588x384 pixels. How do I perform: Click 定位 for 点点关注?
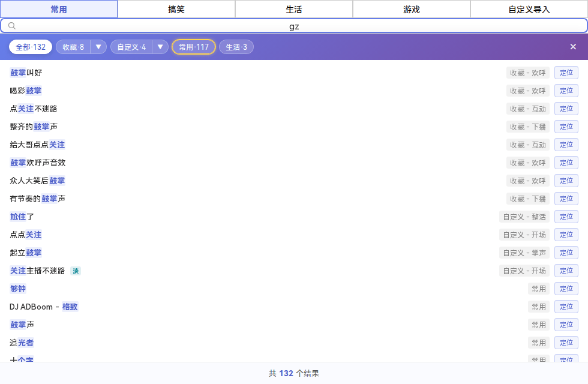pyautogui.click(x=566, y=235)
